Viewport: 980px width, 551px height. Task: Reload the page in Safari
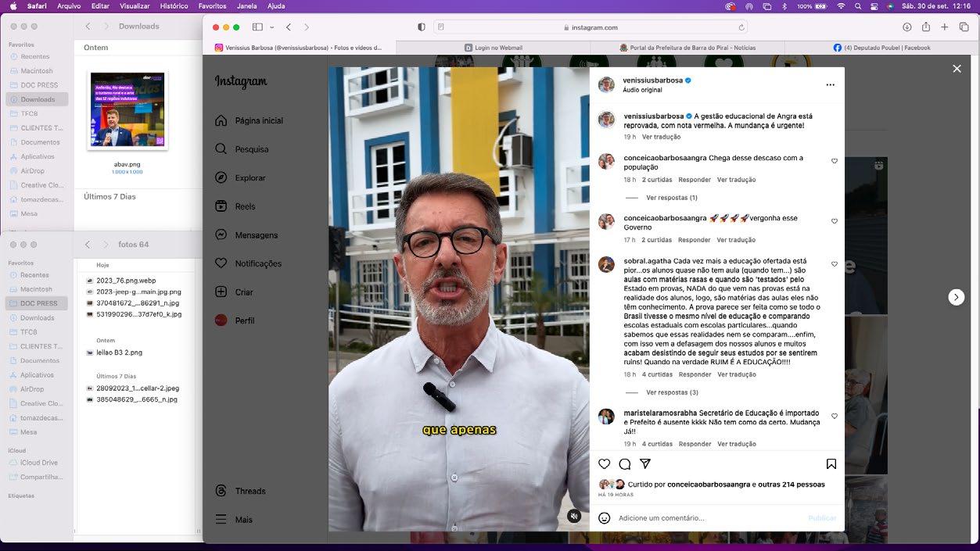(x=741, y=27)
